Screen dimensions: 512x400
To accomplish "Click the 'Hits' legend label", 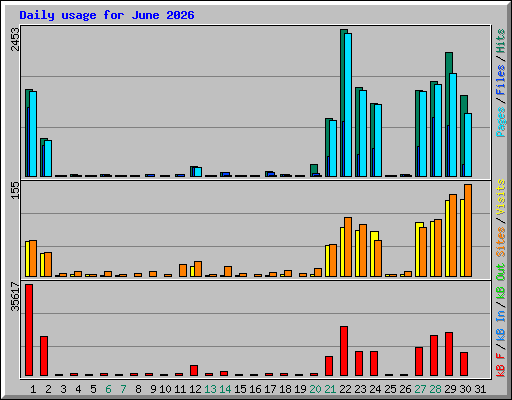I will point(501,41).
